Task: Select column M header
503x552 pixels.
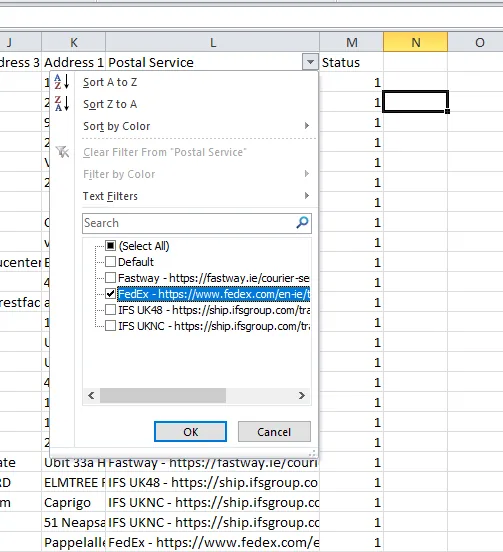Action: coord(352,42)
